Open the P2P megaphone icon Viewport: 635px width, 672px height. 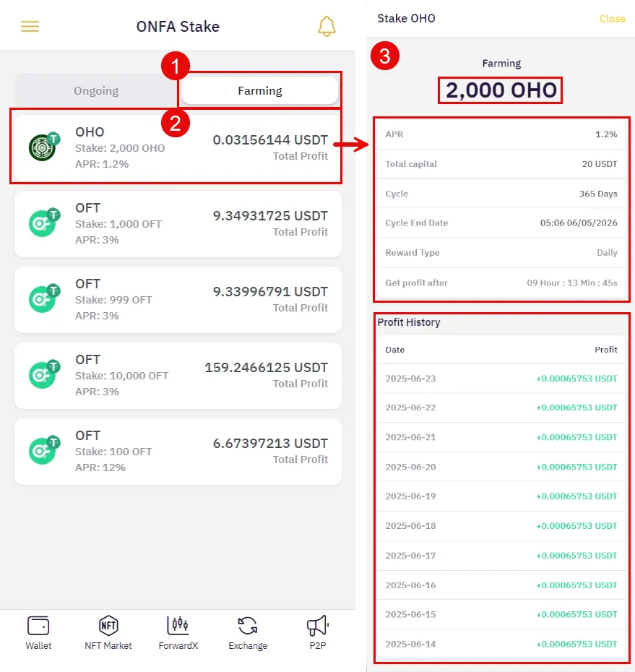click(x=318, y=626)
